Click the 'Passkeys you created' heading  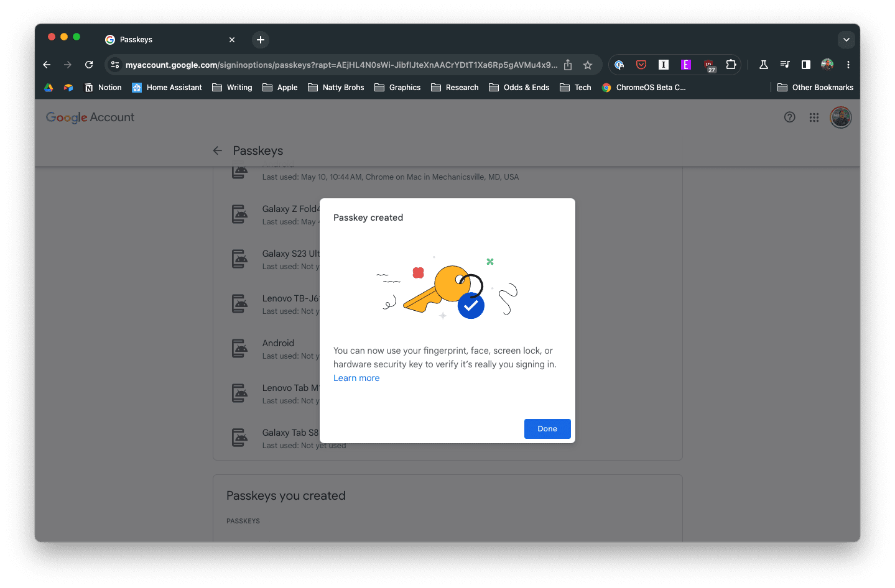tap(286, 496)
